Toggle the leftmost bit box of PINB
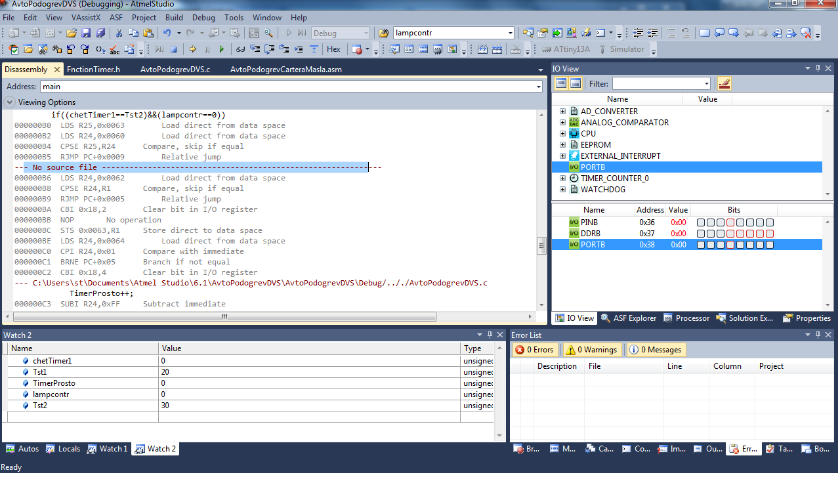This screenshot has height=504, width=840. click(701, 222)
